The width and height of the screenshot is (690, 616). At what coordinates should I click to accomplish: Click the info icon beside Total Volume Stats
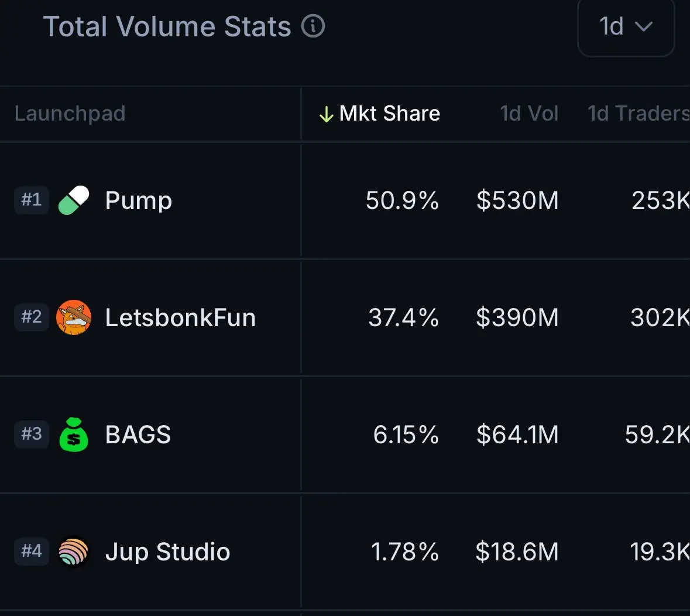click(x=313, y=26)
